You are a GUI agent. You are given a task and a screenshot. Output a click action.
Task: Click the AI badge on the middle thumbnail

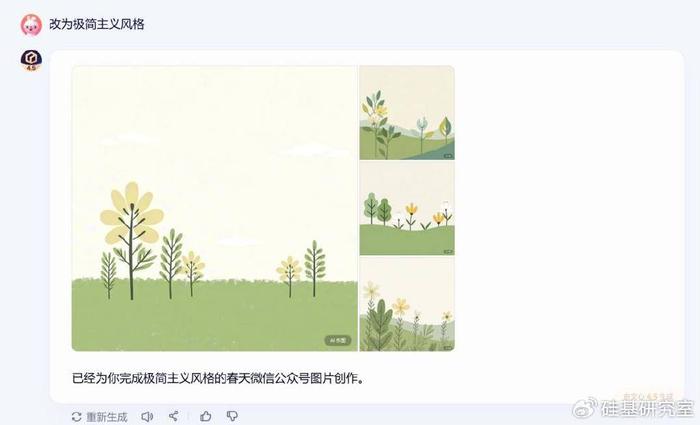(448, 252)
